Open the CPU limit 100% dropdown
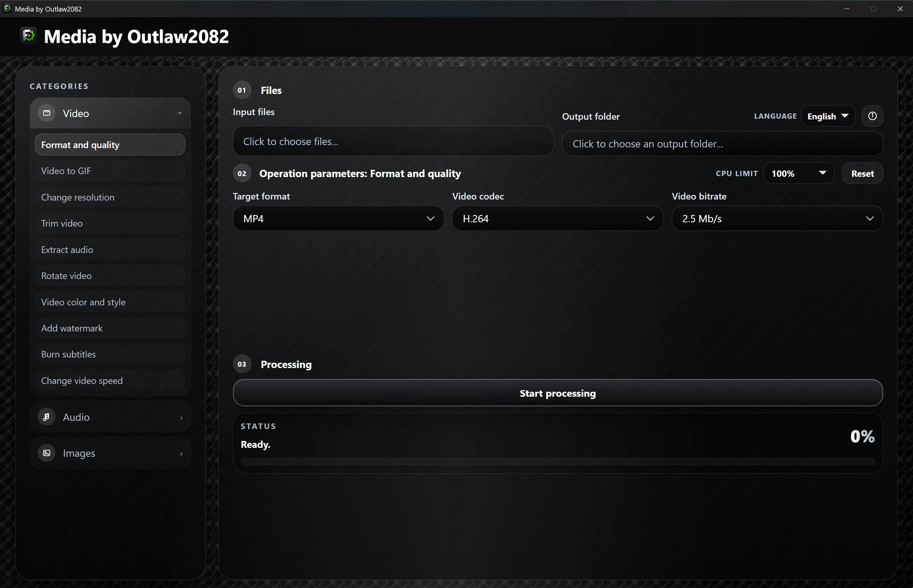This screenshot has width=913, height=588. (x=799, y=173)
